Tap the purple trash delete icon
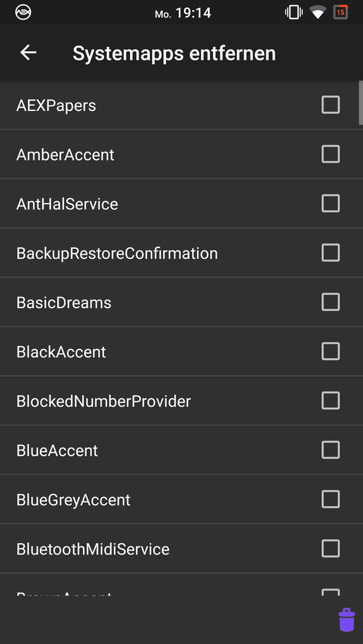Image resolution: width=363 pixels, height=644 pixels. (346, 620)
